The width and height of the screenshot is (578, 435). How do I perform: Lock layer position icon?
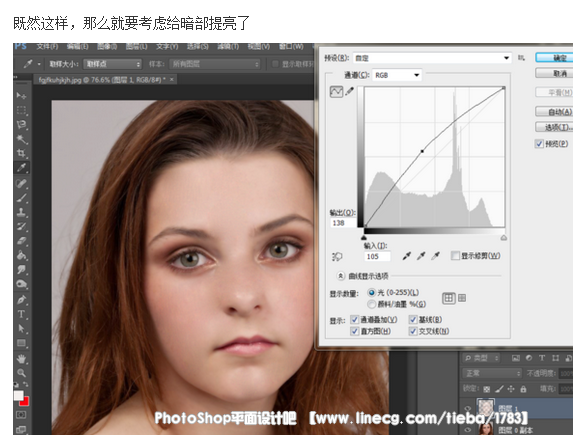pyautogui.click(x=511, y=389)
